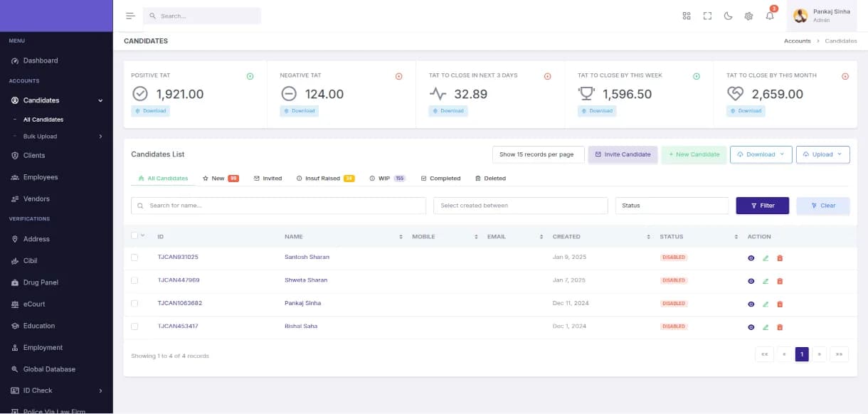
Task: Toggle fullscreen mode icon
Action: pyautogui.click(x=707, y=16)
